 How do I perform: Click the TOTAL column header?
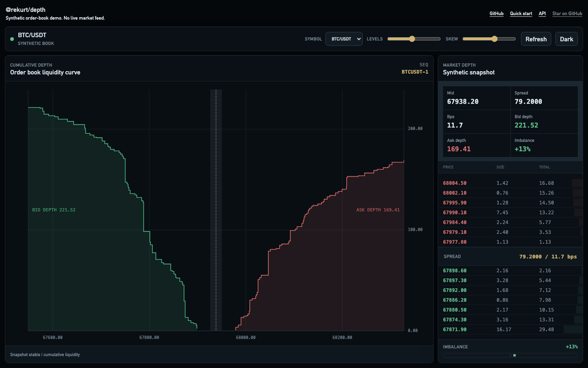click(x=544, y=167)
